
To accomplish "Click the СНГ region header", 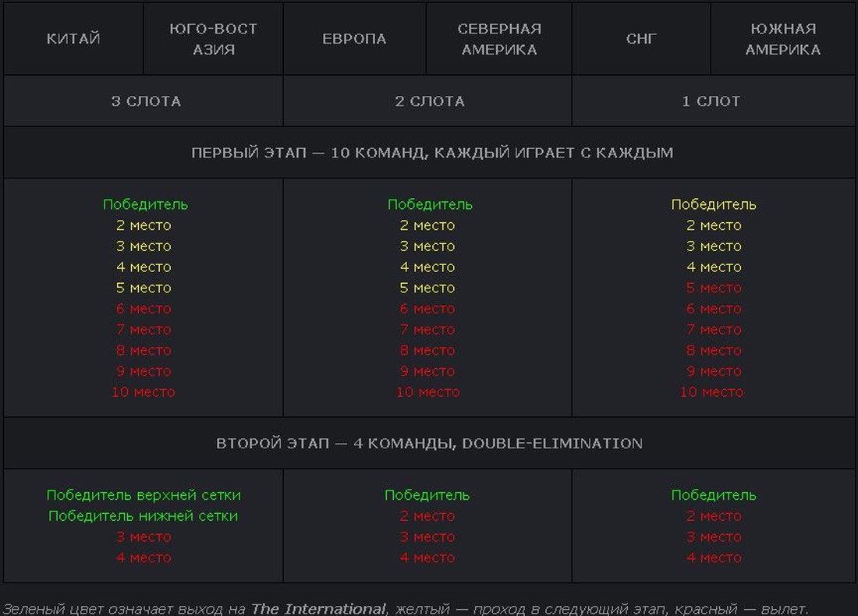I will click(641, 39).
